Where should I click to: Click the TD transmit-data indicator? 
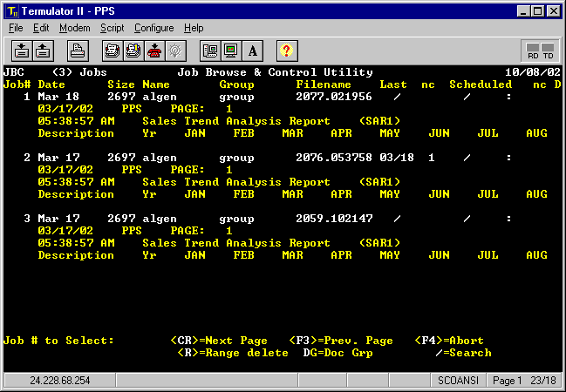click(548, 51)
